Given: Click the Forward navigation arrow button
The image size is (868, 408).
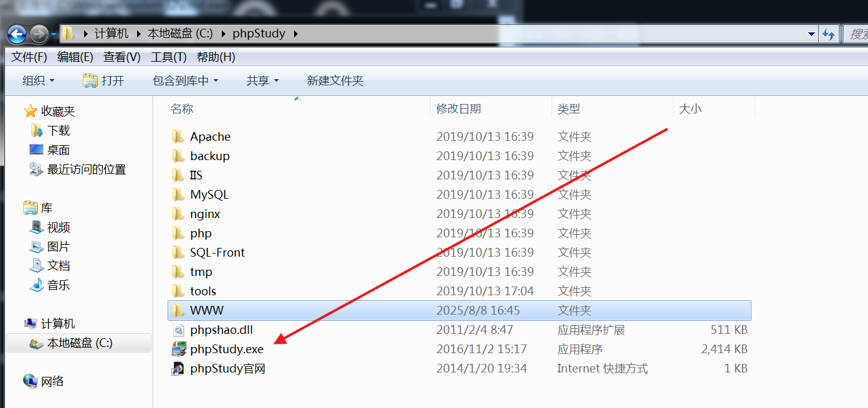Looking at the screenshot, I should coord(39,34).
